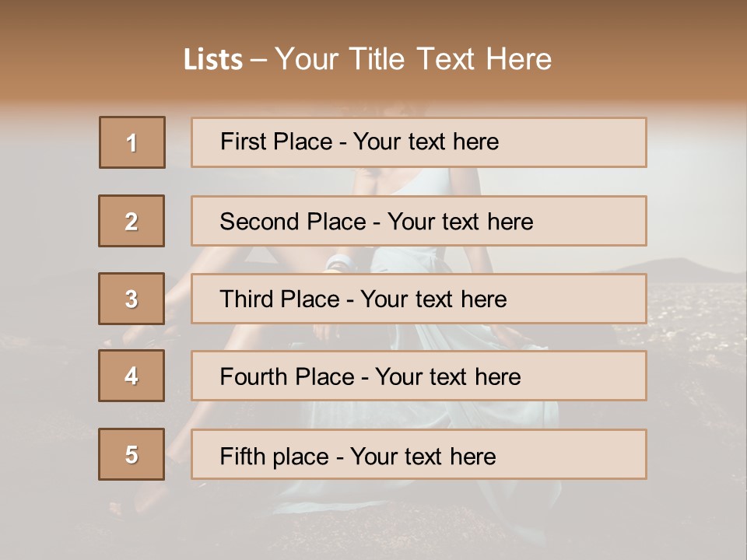Click "Your text here" in Fifth place bar
This screenshot has height=560, width=747.
[423, 456]
